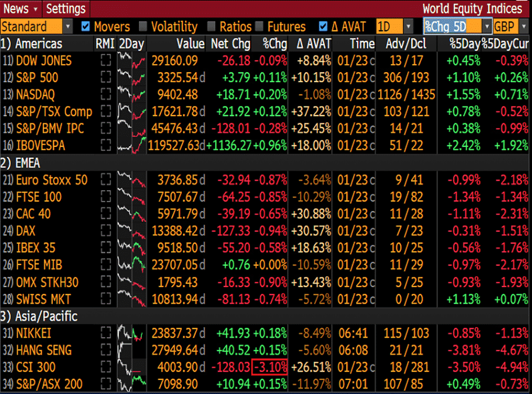Sort by the Value column header
532x394 pixels.
click(190, 44)
